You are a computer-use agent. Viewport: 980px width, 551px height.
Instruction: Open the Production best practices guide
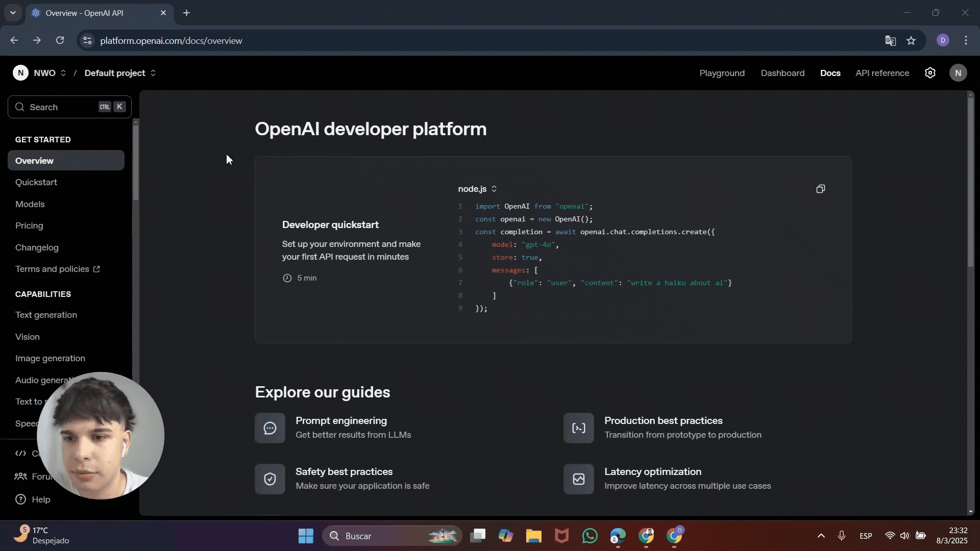pyautogui.click(x=663, y=428)
